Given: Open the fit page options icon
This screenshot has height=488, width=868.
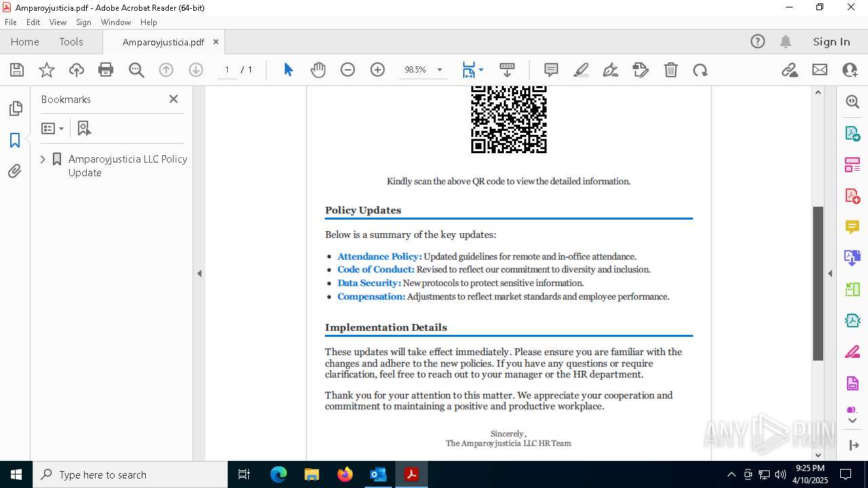Looking at the screenshot, I should click(x=473, y=70).
